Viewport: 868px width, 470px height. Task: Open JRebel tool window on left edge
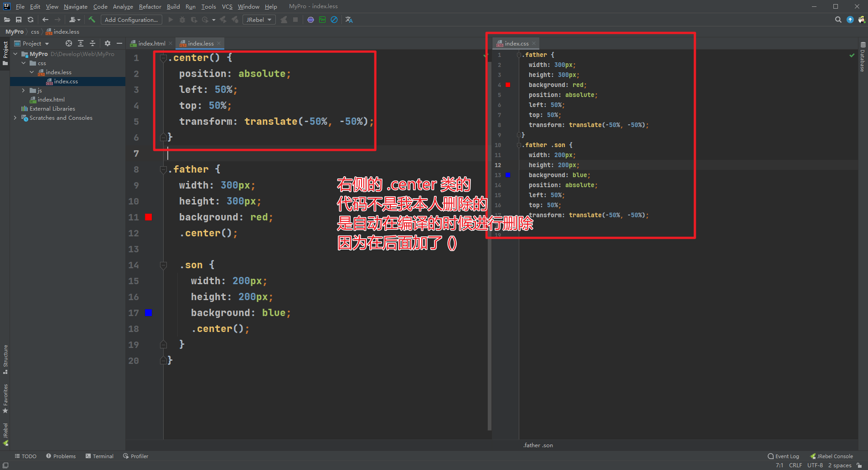click(x=5, y=434)
